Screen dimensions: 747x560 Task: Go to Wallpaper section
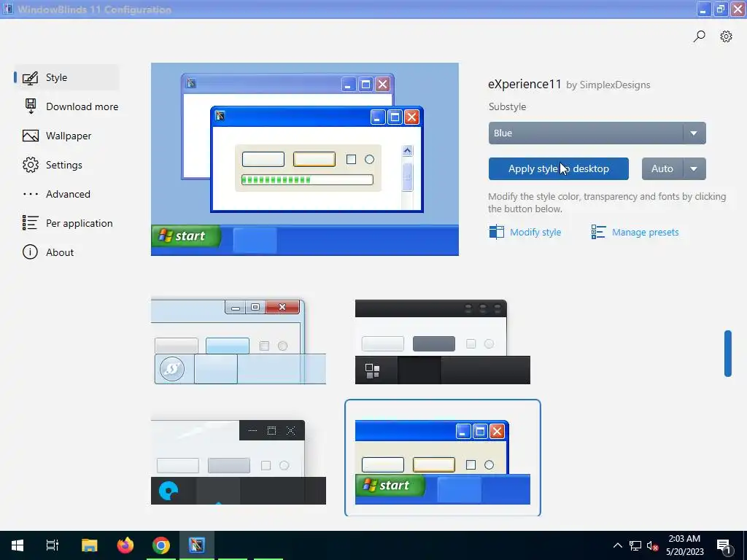pos(66,136)
